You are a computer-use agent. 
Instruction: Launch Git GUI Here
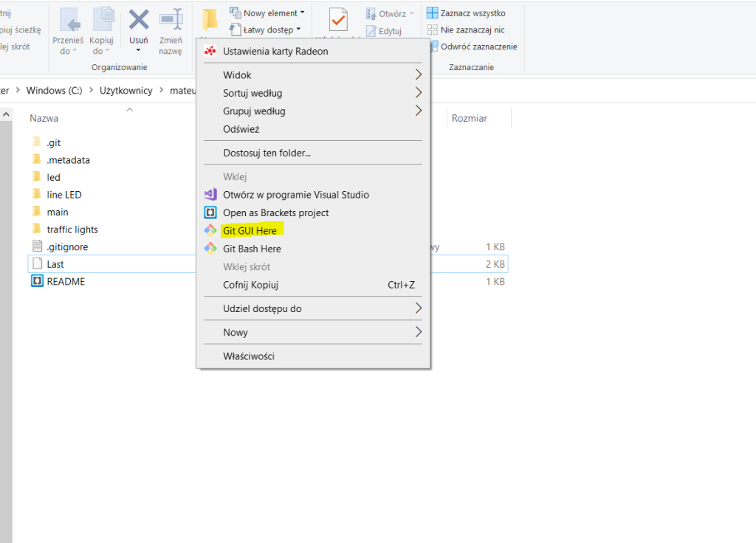250,231
